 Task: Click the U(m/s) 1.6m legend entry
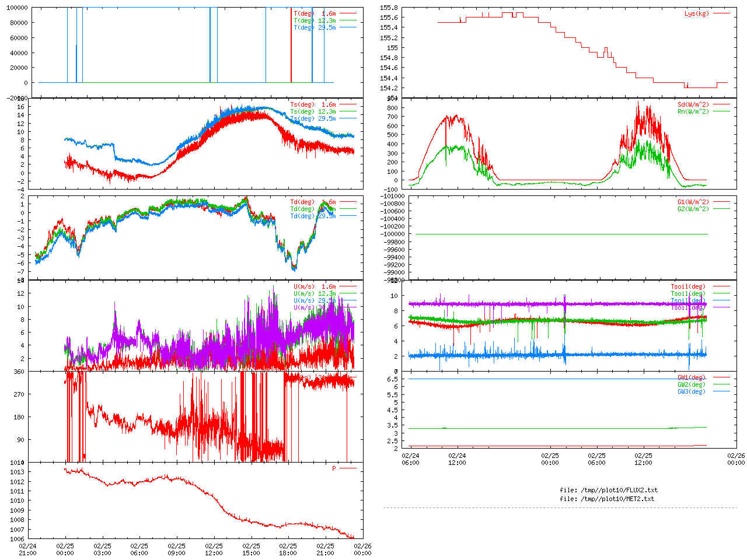coord(315,287)
